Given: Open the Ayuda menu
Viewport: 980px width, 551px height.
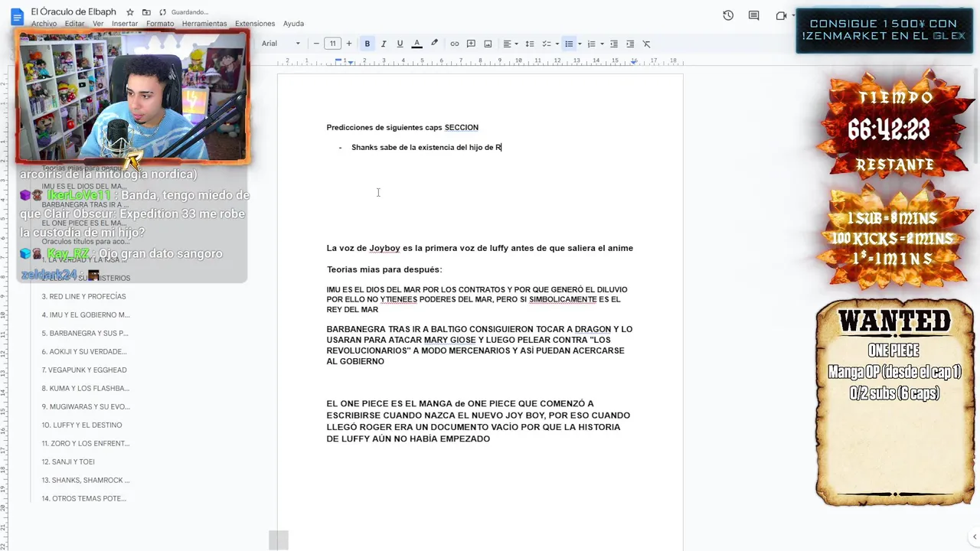Looking at the screenshot, I should coord(293,24).
